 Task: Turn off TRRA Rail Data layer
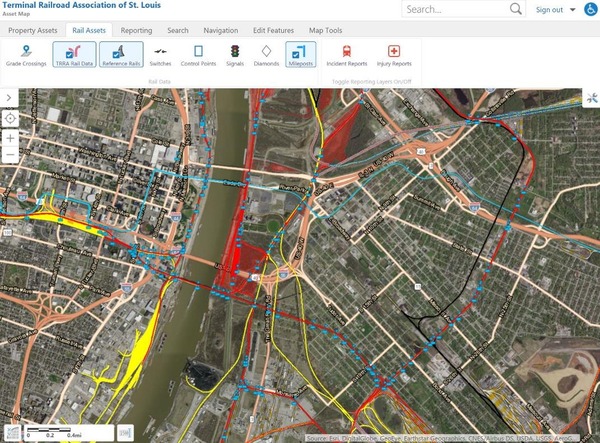tap(73, 55)
